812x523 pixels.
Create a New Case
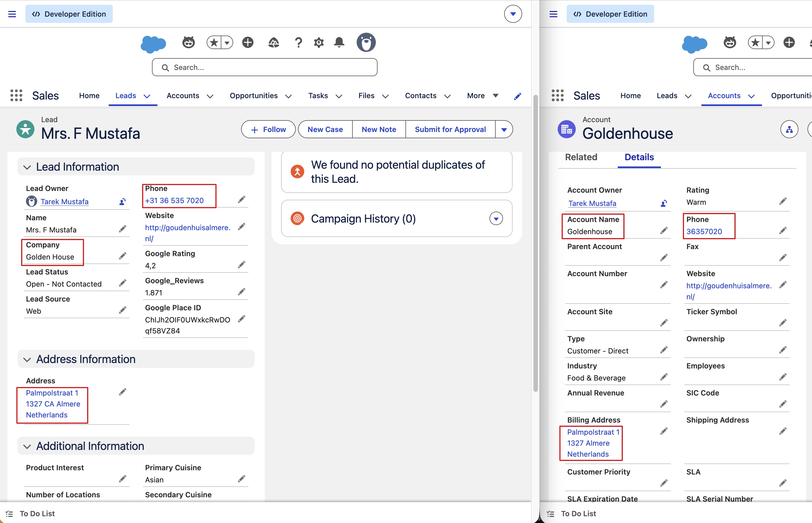(325, 129)
